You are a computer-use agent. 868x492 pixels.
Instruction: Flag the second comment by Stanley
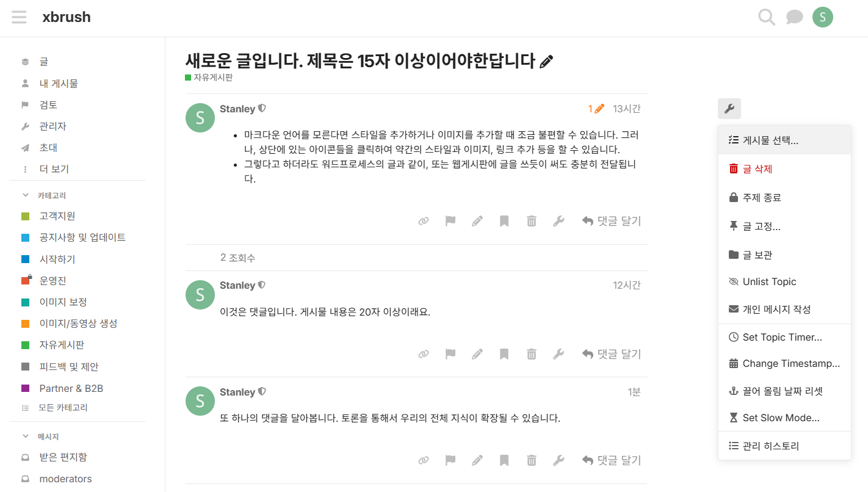tap(450, 353)
